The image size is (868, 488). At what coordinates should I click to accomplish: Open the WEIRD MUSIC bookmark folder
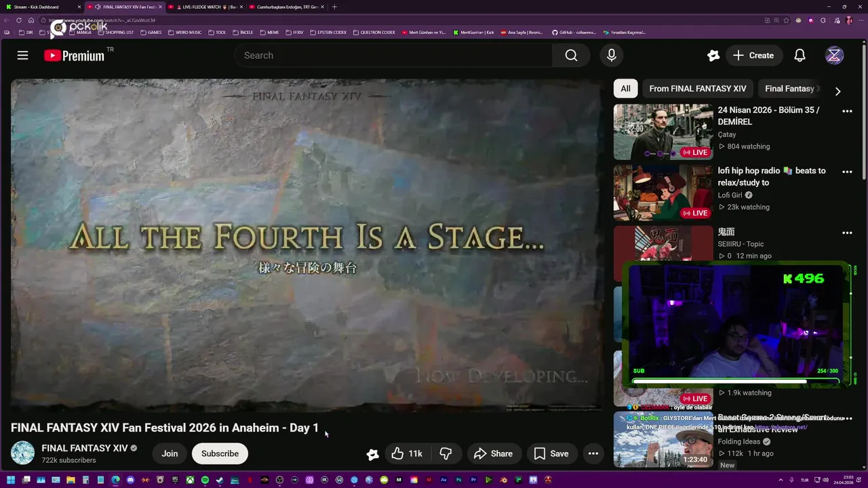(185, 33)
